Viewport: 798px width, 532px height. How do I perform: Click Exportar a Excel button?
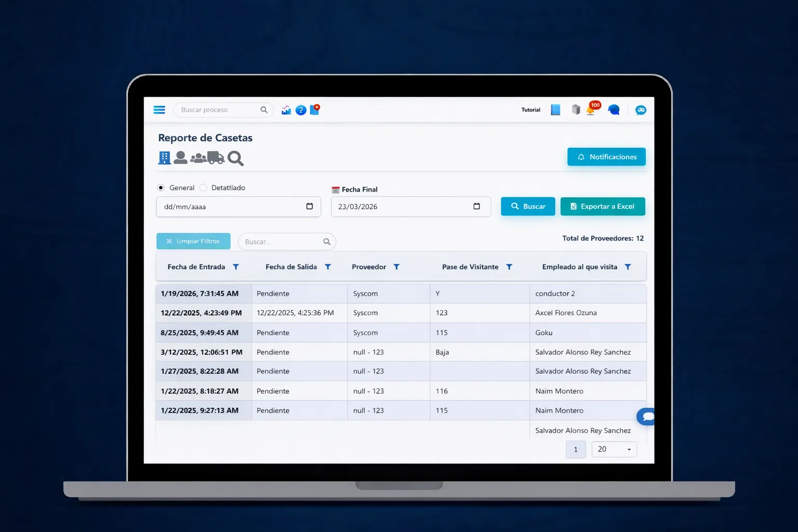pos(603,206)
